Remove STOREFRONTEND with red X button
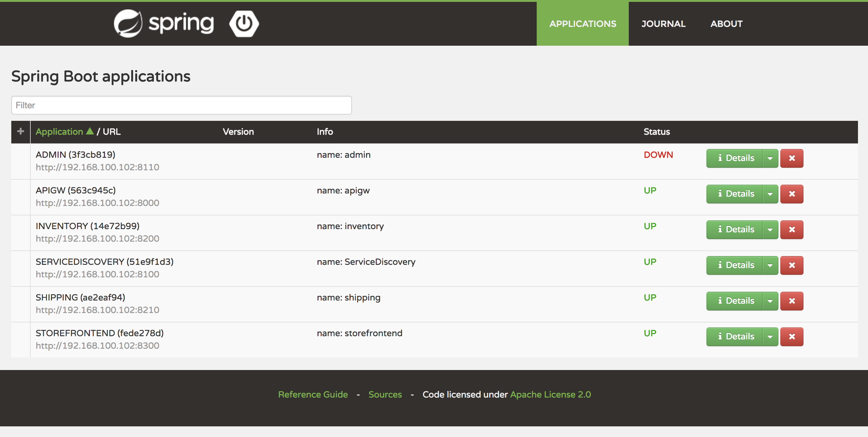 coord(792,337)
